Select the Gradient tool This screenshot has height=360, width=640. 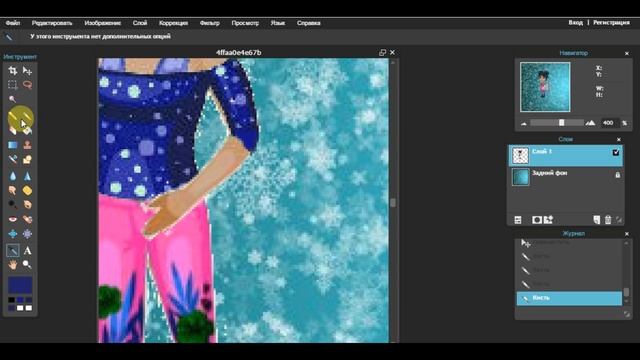[13, 145]
